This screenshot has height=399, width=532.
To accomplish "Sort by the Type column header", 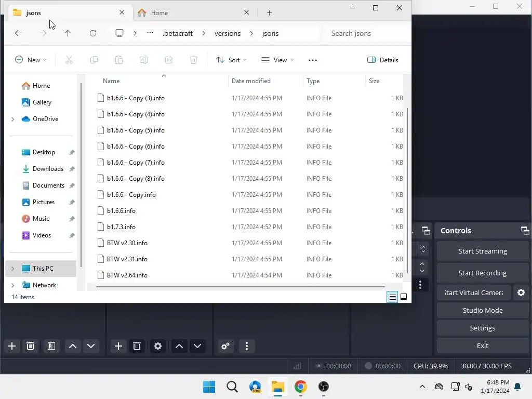I will pos(313,81).
